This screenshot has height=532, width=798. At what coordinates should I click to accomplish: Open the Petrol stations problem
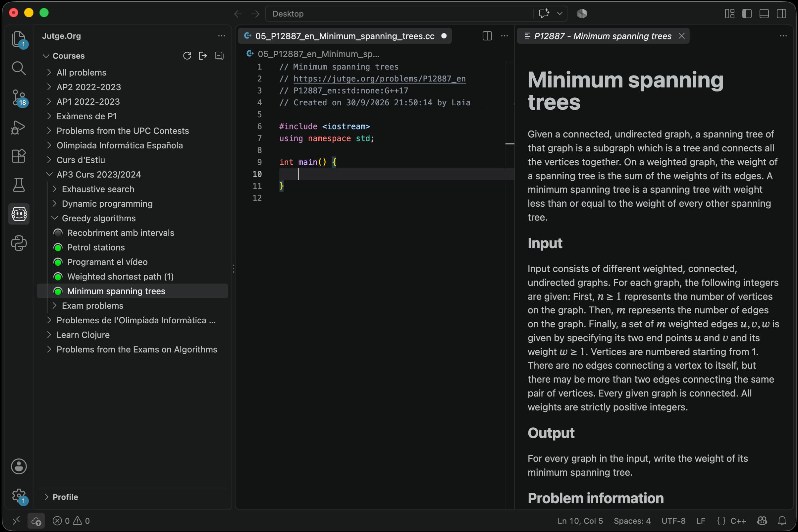(132, 247)
